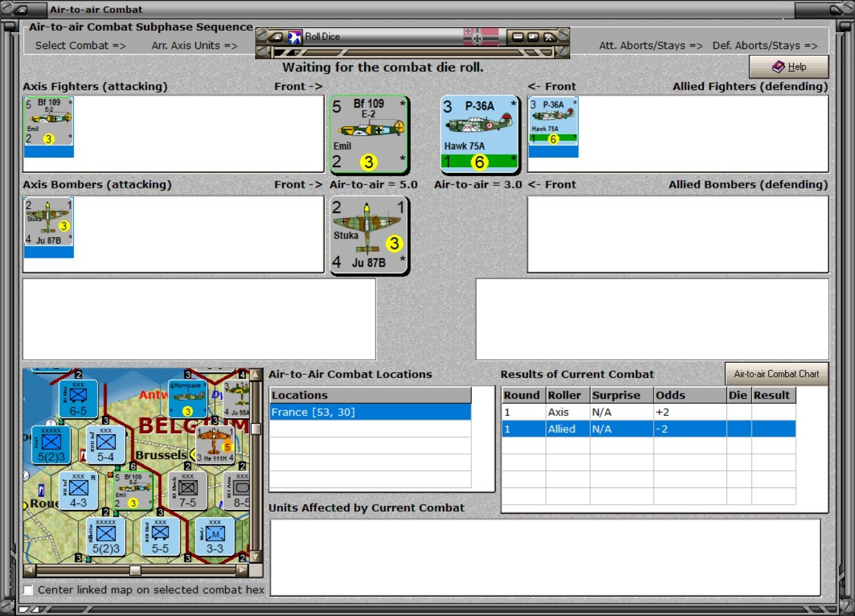Select the front Stuka Ju 87B bomber counter
The height and width of the screenshot is (616, 855).
[x=370, y=235]
